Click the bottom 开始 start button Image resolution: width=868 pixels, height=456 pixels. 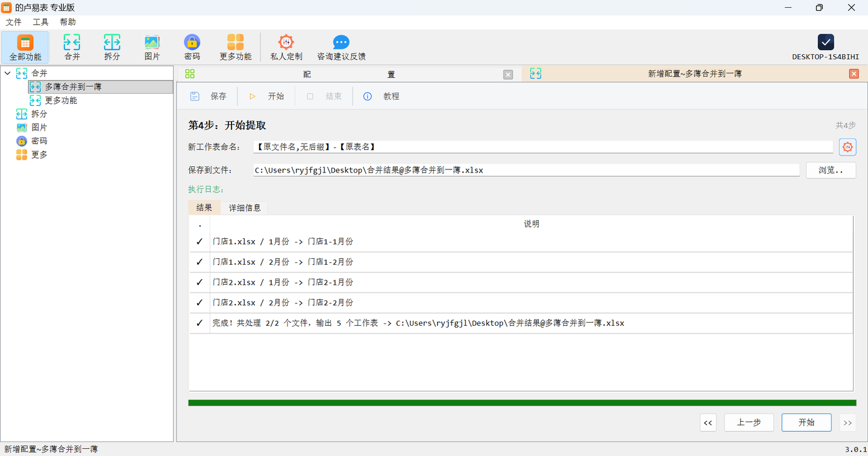pos(807,423)
